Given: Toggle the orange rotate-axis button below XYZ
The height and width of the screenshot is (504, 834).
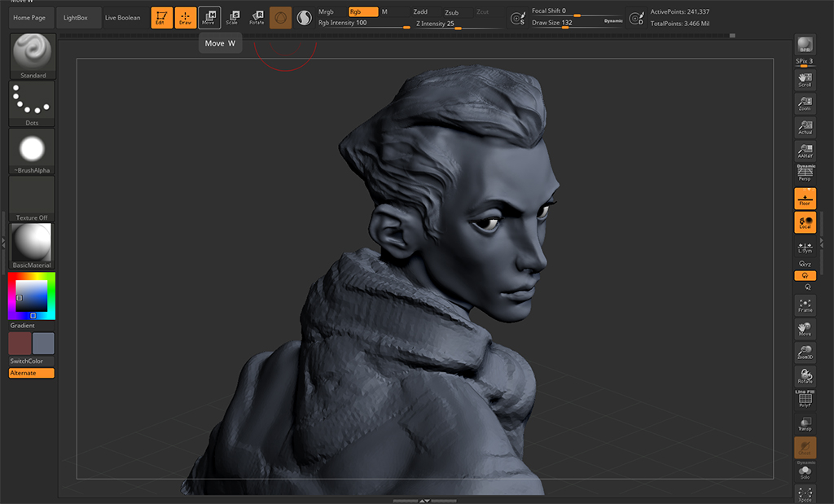Looking at the screenshot, I should (805, 275).
